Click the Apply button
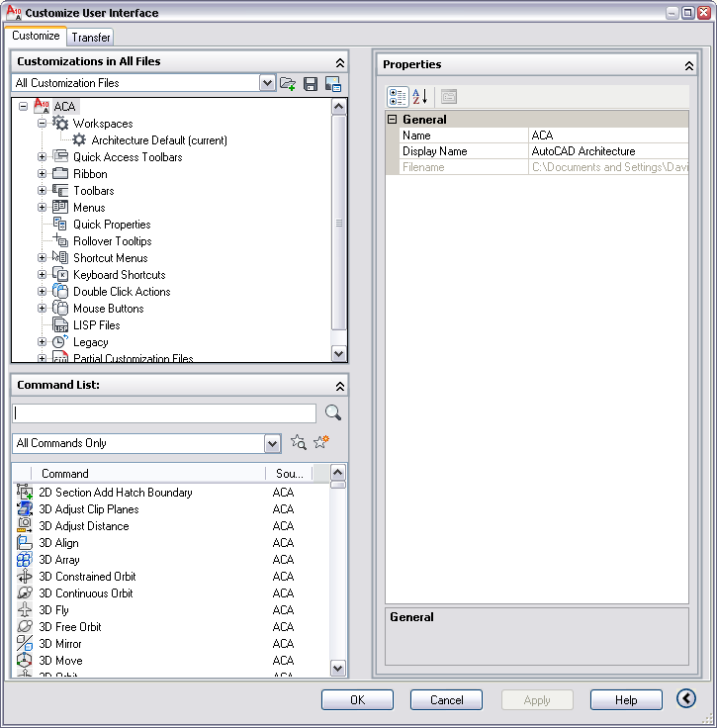The width and height of the screenshot is (717, 728). point(537,699)
